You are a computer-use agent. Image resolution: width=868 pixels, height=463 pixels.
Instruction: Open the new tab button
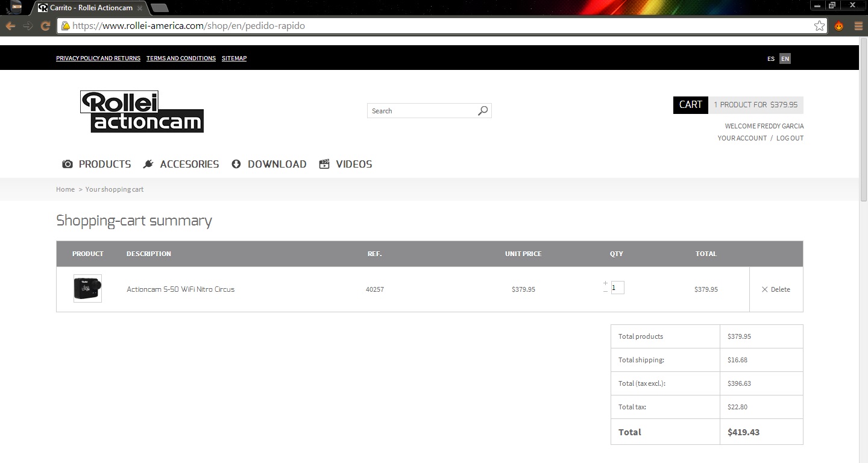click(159, 8)
